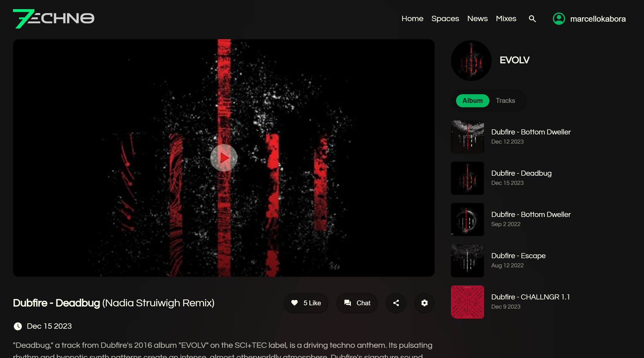Screen dimensions: 644x358
Task: Click the main Dubfire - Deadbug heading
Action: tap(114, 303)
